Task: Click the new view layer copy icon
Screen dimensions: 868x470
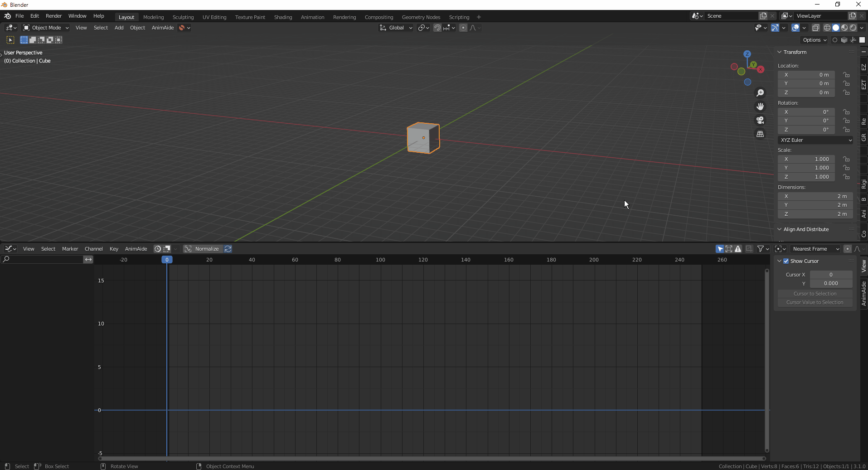Action: pyautogui.click(x=853, y=16)
